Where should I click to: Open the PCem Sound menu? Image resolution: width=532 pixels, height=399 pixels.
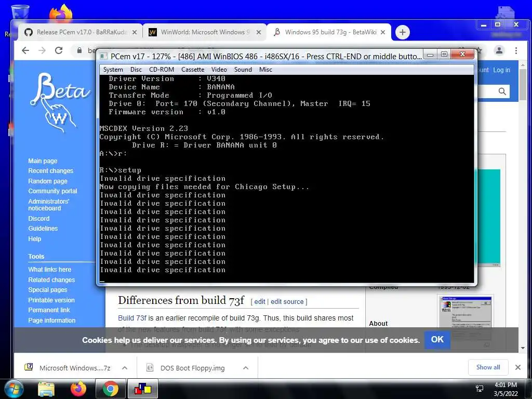pos(243,70)
